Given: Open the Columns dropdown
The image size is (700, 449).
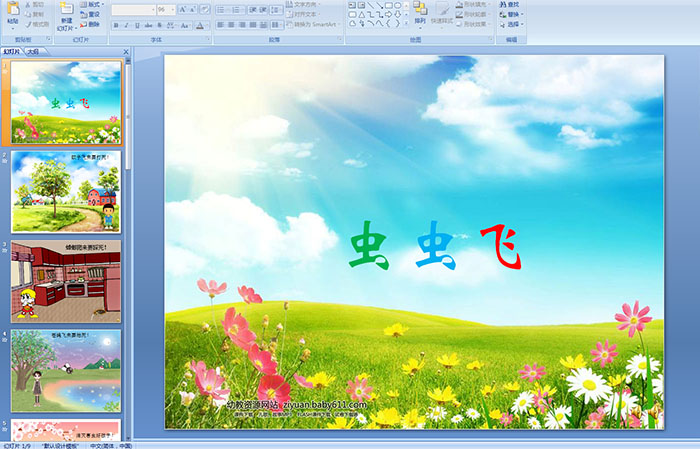Looking at the screenshot, I should 277,25.
